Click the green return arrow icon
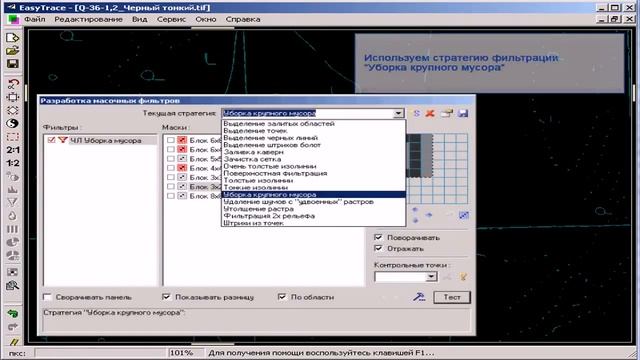 point(13,313)
